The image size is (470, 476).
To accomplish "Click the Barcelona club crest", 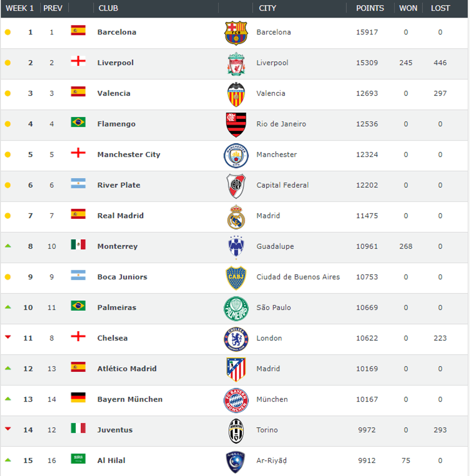I will tap(236, 33).
